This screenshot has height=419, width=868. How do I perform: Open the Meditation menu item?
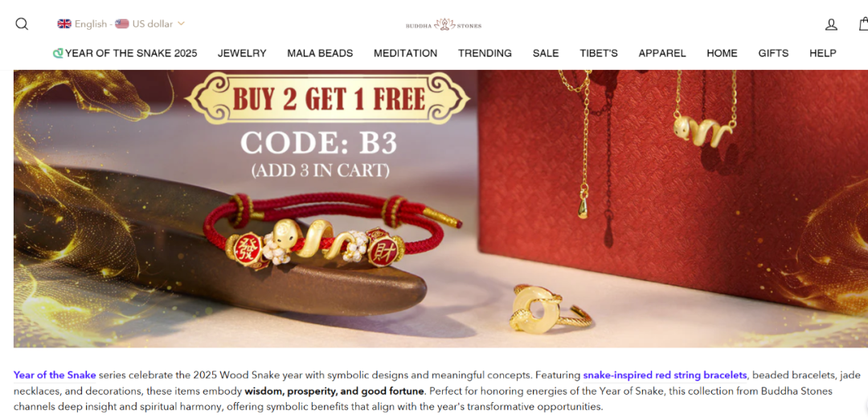click(x=405, y=53)
